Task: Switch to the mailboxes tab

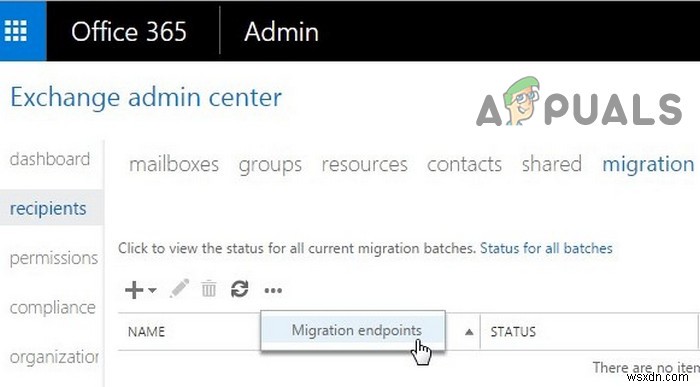Action: (174, 164)
